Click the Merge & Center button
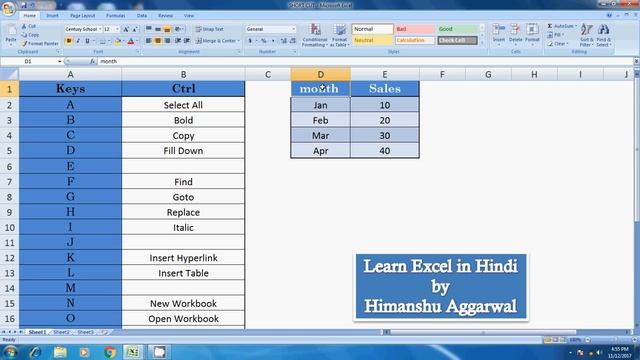Screen dimensions: 640x360 [x=218, y=41]
